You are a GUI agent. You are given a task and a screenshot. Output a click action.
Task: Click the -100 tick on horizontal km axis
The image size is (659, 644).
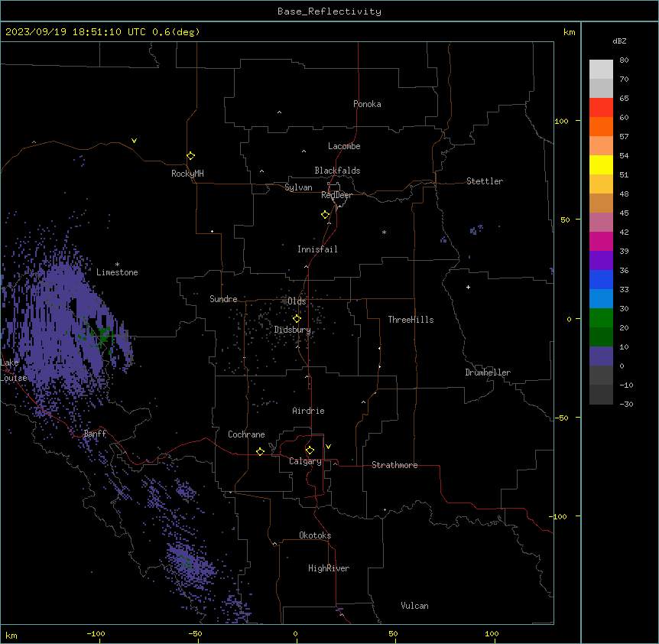click(x=96, y=633)
